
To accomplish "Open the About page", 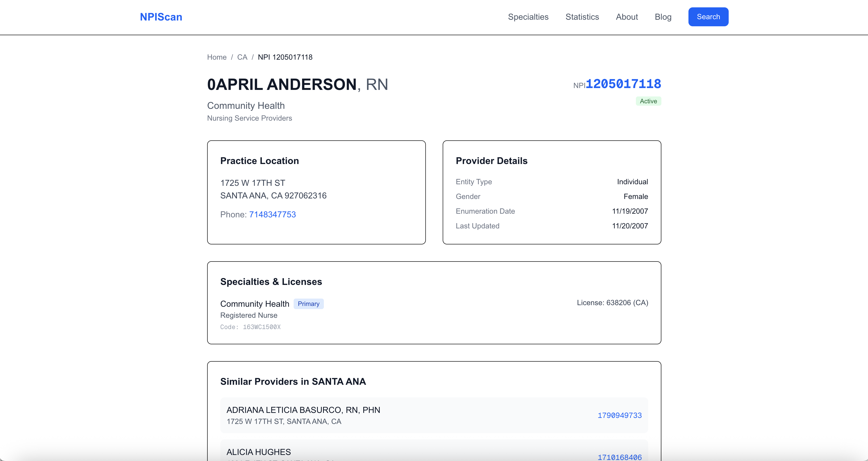I will tap(627, 17).
